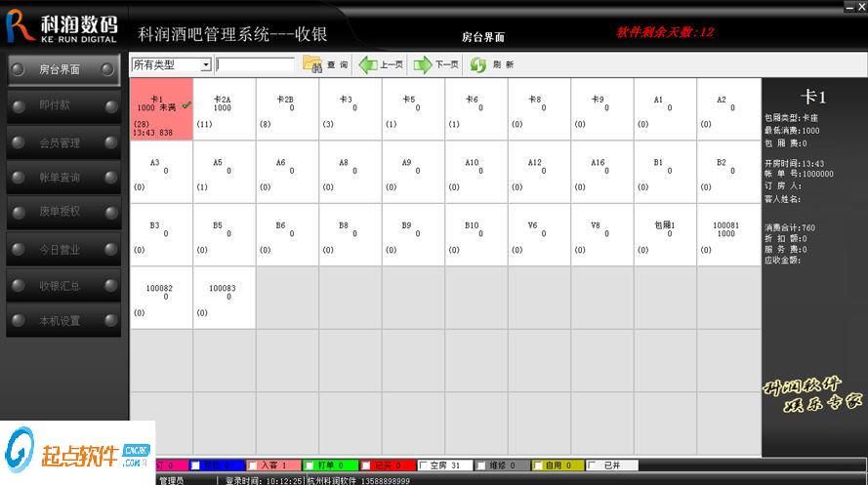The image size is (868, 485).
Task: Select room card 卡2B
Action: point(287,109)
